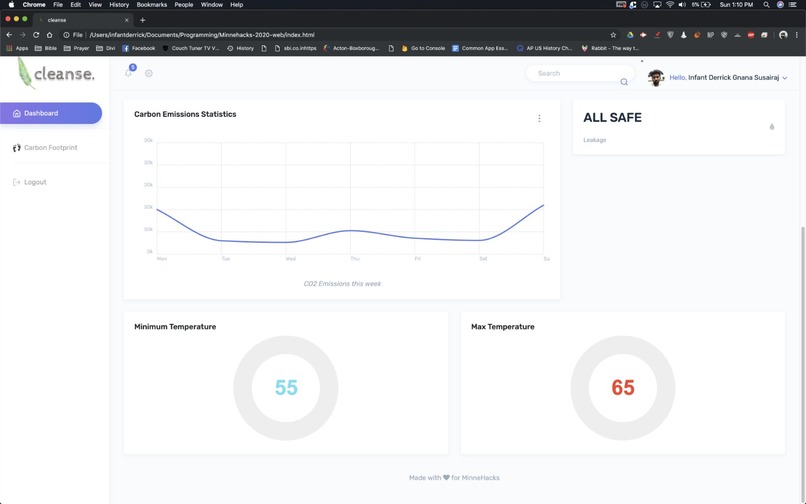Click Chrome's forward arrow button
Image resolution: width=806 pixels, height=504 pixels.
tap(22, 35)
